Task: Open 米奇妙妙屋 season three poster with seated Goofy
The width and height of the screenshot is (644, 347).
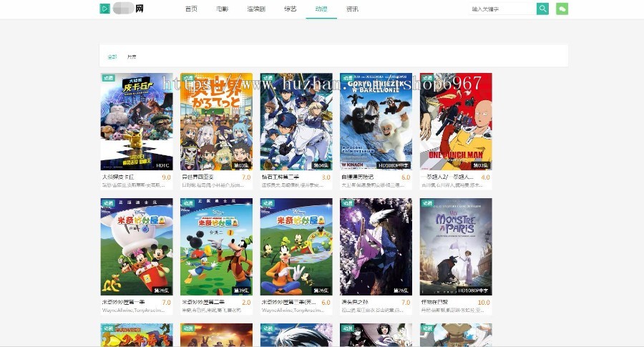Action: 296,247
